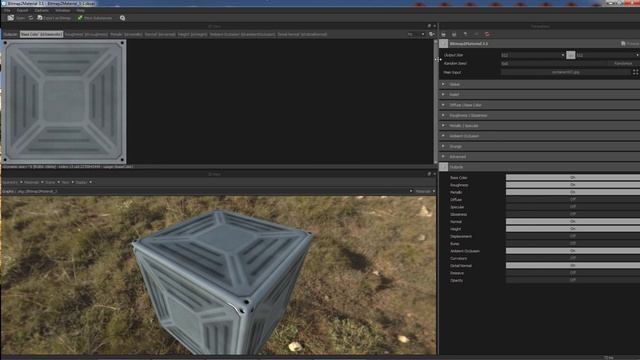
Task: Click the second icon in the Parameters panel toolbar
Action: pos(454,34)
